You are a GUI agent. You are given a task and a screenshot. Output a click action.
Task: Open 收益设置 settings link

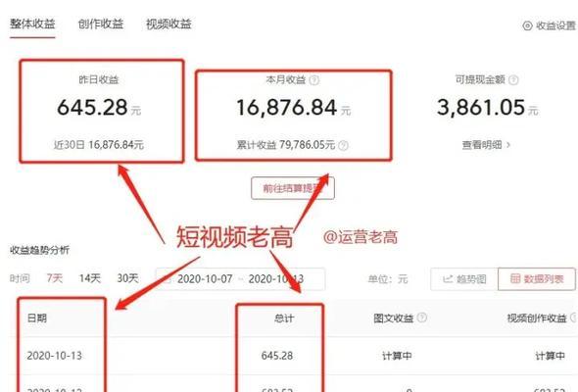click(x=550, y=25)
